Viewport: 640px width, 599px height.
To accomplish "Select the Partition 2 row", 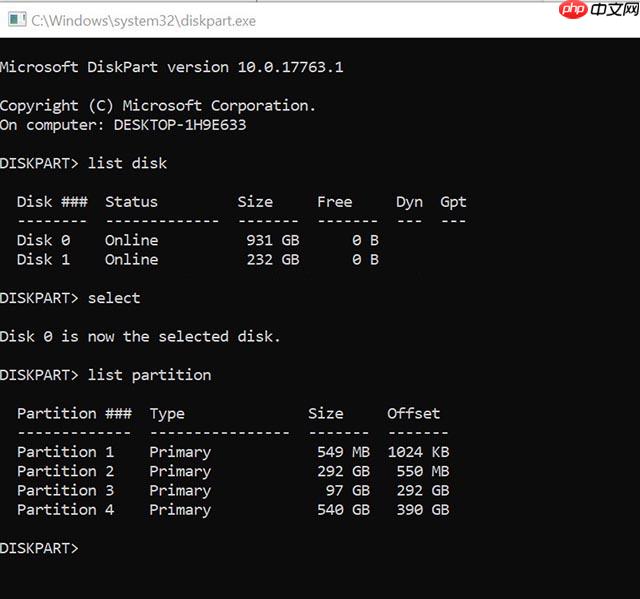I will [232, 471].
